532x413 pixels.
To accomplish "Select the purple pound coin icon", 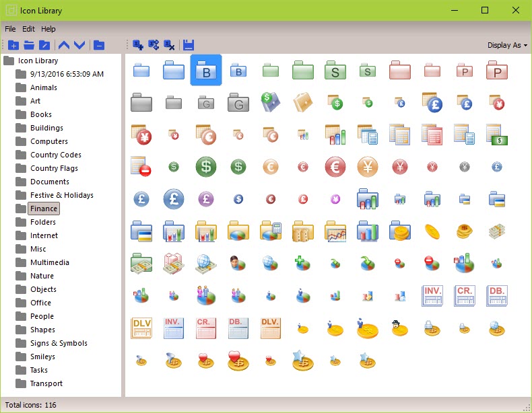I will tap(206, 199).
